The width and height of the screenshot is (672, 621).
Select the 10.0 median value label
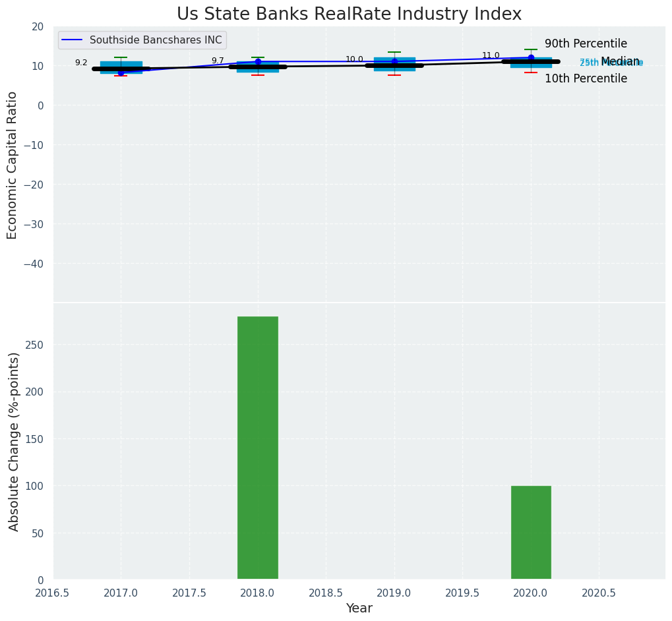click(x=354, y=59)
